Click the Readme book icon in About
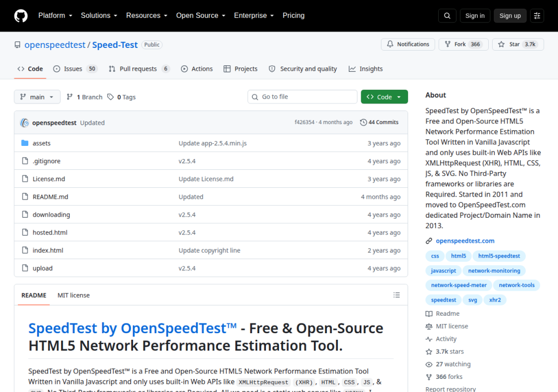Screen dimensions: 558x392 pyautogui.click(x=429, y=314)
